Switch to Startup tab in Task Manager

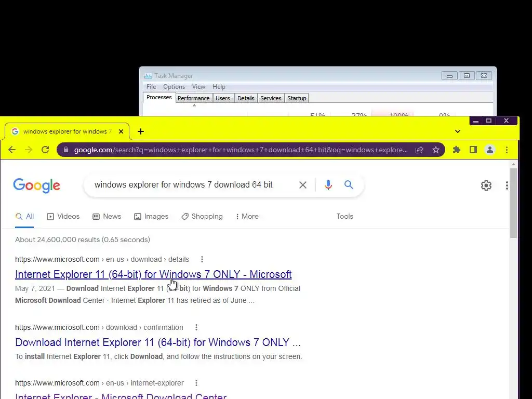pyautogui.click(x=297, y=98)
